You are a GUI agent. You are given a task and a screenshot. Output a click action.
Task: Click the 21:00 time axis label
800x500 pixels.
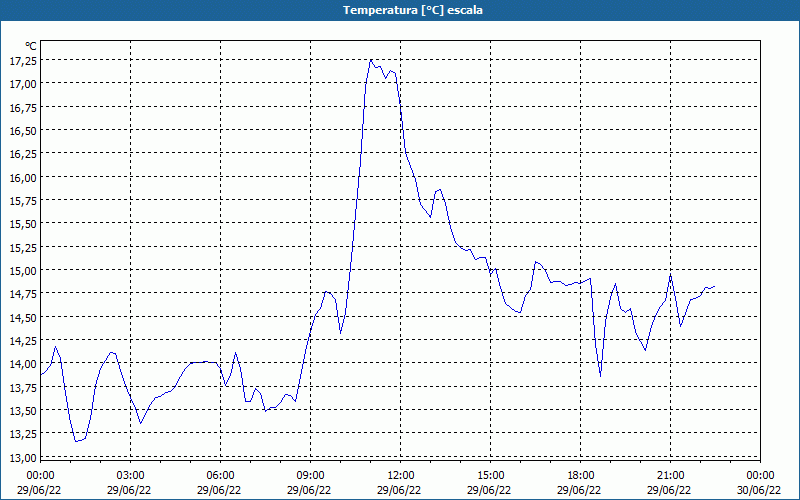click(x=670, y=476)
